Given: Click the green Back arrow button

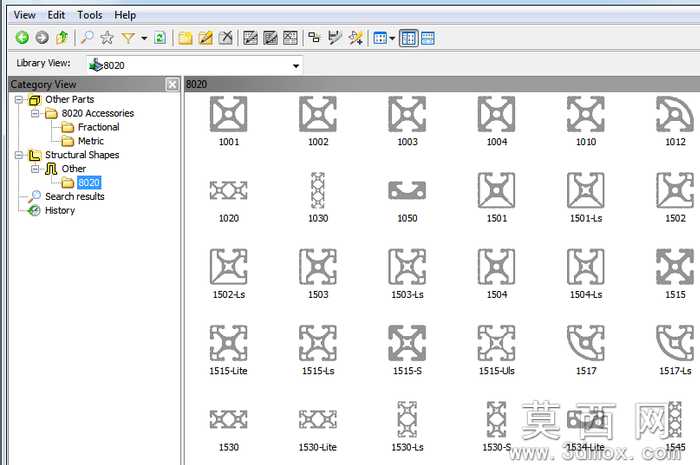Looking at the screenshot, I should coord(22,38).
